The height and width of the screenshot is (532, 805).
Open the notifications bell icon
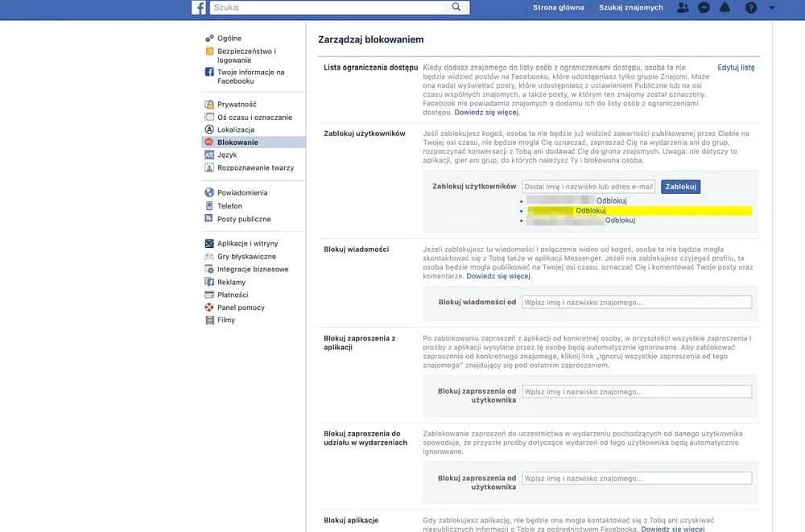(724, 6)
